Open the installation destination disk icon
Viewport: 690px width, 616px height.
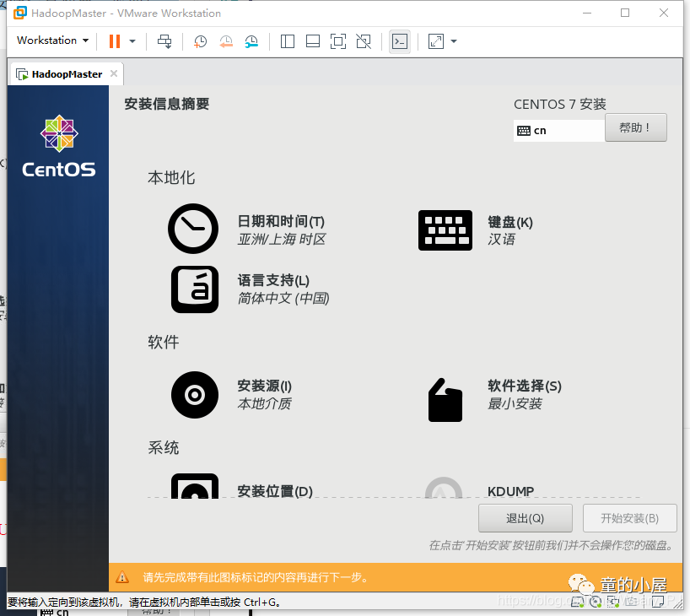click(x=195, y=486)
